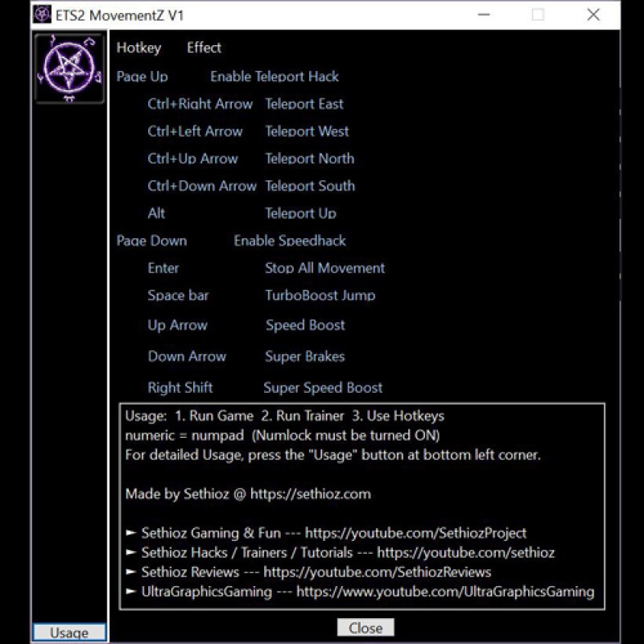Select "TurboBoost Jump" effect text

pos(320,295)
